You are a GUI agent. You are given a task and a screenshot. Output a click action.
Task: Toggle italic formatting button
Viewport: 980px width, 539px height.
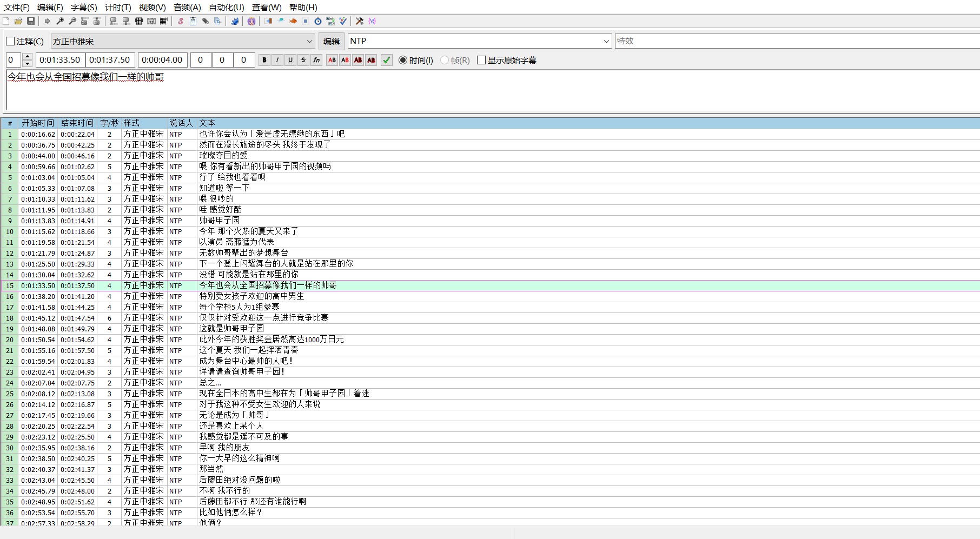277,60
